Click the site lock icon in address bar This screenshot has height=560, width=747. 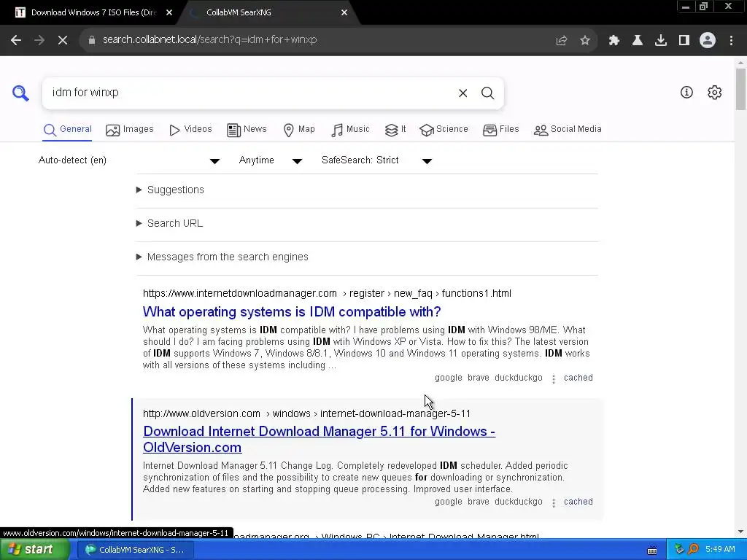[92, 40]
